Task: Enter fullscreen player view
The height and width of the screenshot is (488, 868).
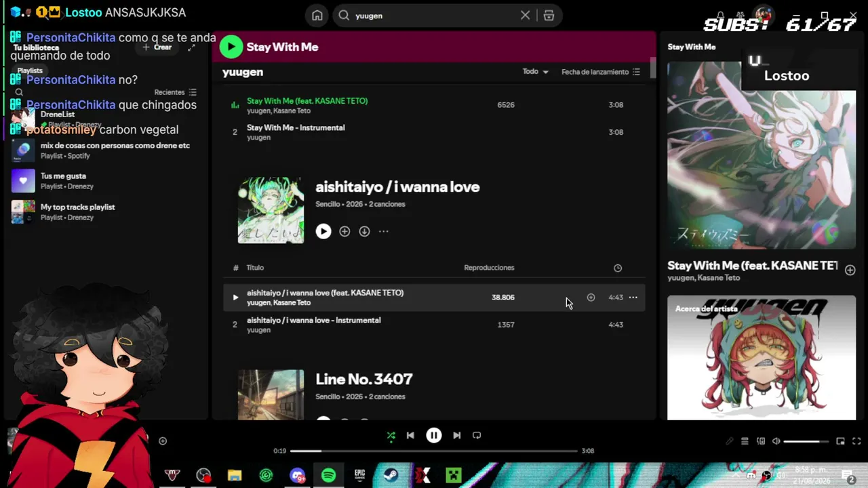Action: click(856, 441)
